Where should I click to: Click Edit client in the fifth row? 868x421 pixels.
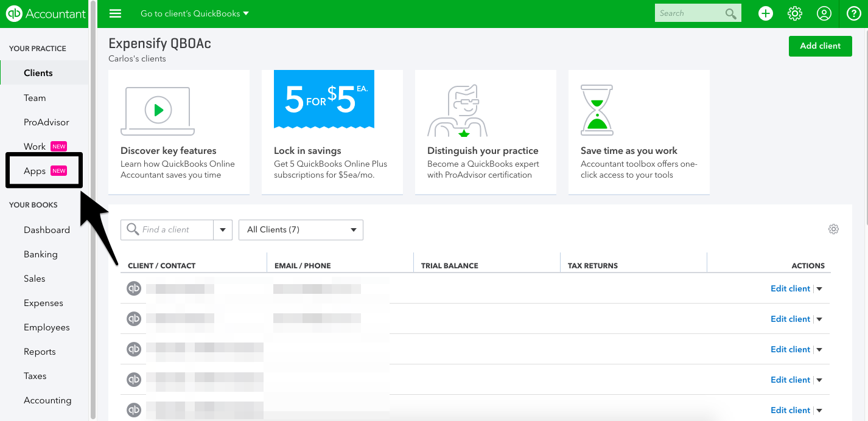[790, 411]
